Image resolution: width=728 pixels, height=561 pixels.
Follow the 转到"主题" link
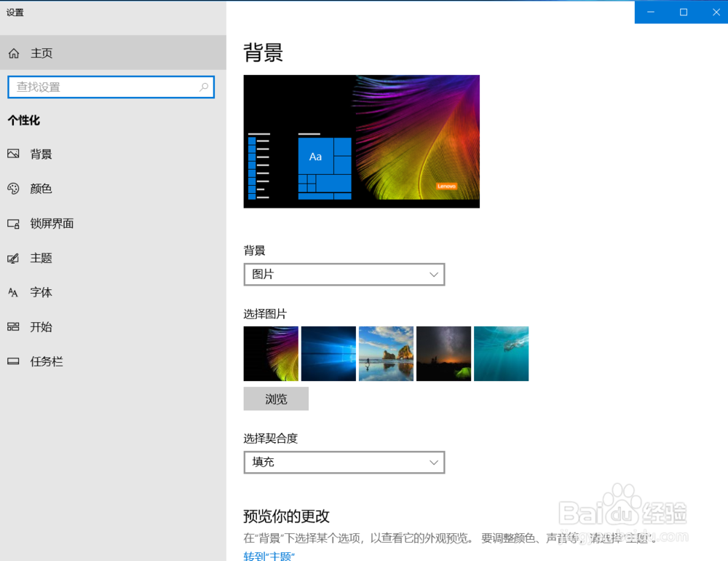(269, 556)
